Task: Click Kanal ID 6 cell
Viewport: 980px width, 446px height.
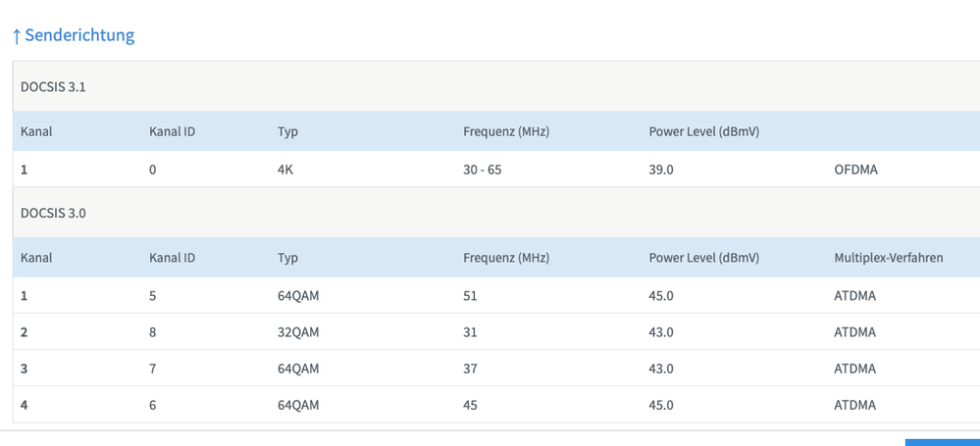Action: point(153,405)
